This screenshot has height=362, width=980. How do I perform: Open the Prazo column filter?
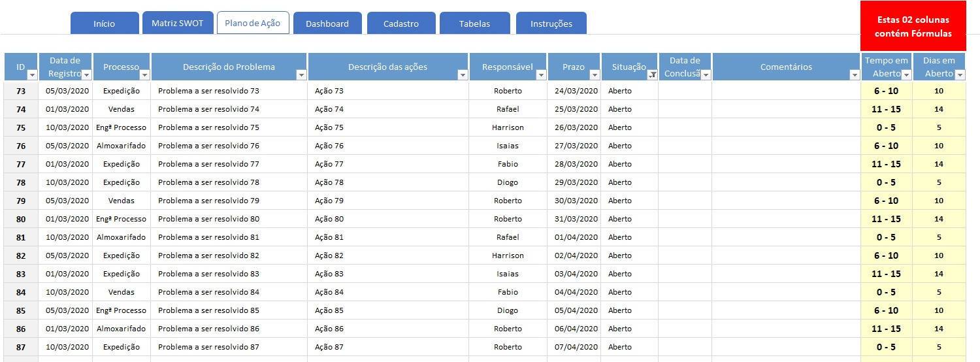click(x=595, y=75)
